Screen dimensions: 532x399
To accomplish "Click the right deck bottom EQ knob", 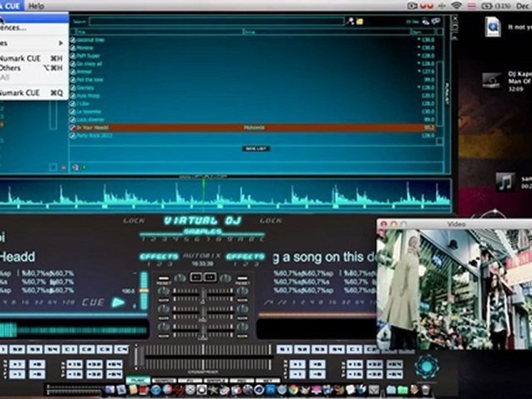I will [x=242, y=327].
